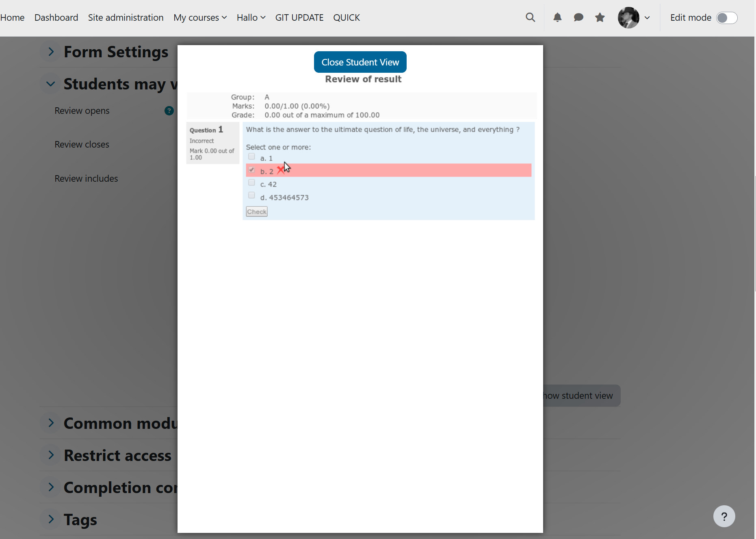The height and width of the screenshot is (539, 756).
Task: Open the search magnifier icon
Action: 530,17
